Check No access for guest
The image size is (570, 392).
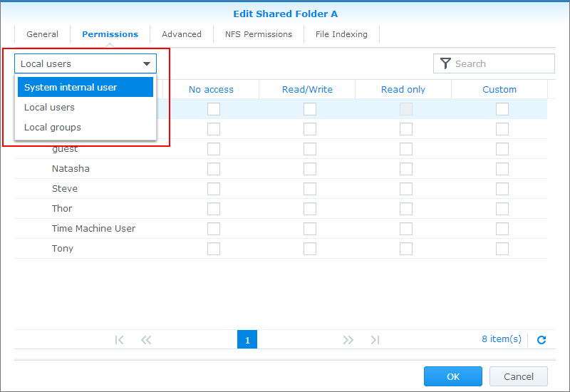coord(214,149)
